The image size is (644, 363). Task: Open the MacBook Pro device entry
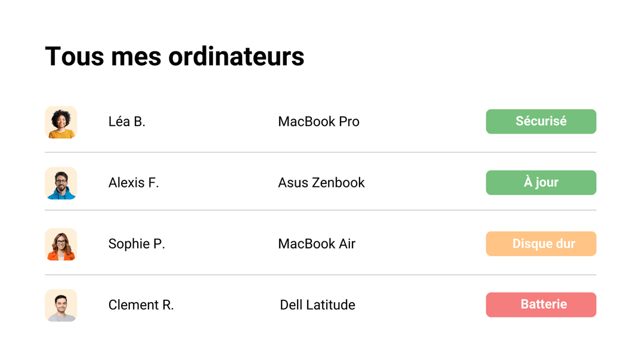coord(319,122)
